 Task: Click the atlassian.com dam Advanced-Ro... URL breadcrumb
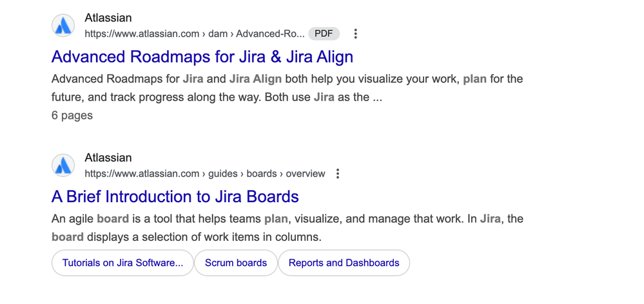(x=195, y=33)
